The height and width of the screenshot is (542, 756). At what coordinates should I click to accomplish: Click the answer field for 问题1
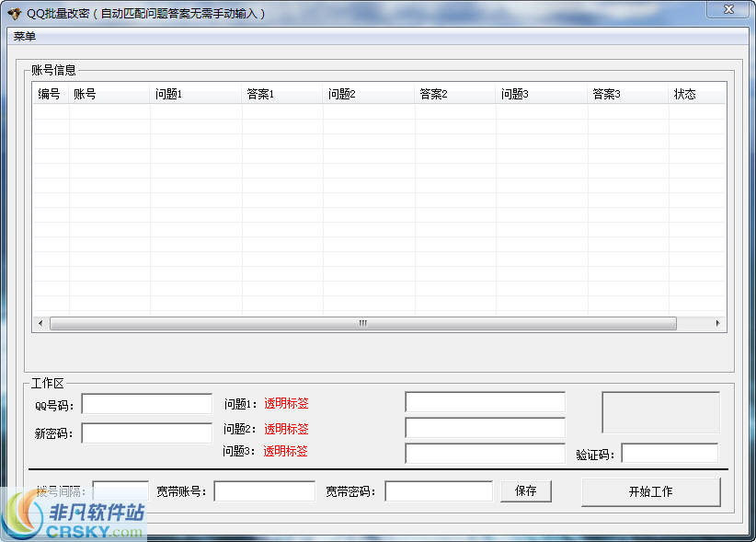(485, 402)
